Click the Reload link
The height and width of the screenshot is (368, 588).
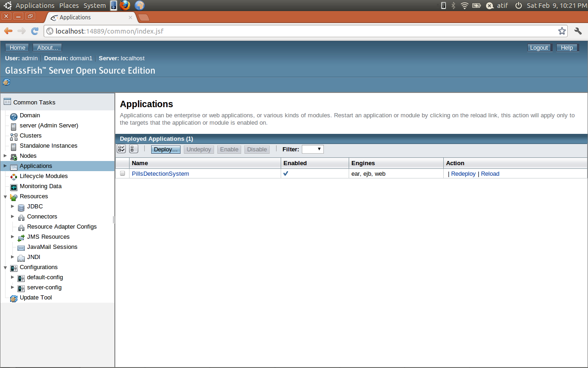click(490, 173)
